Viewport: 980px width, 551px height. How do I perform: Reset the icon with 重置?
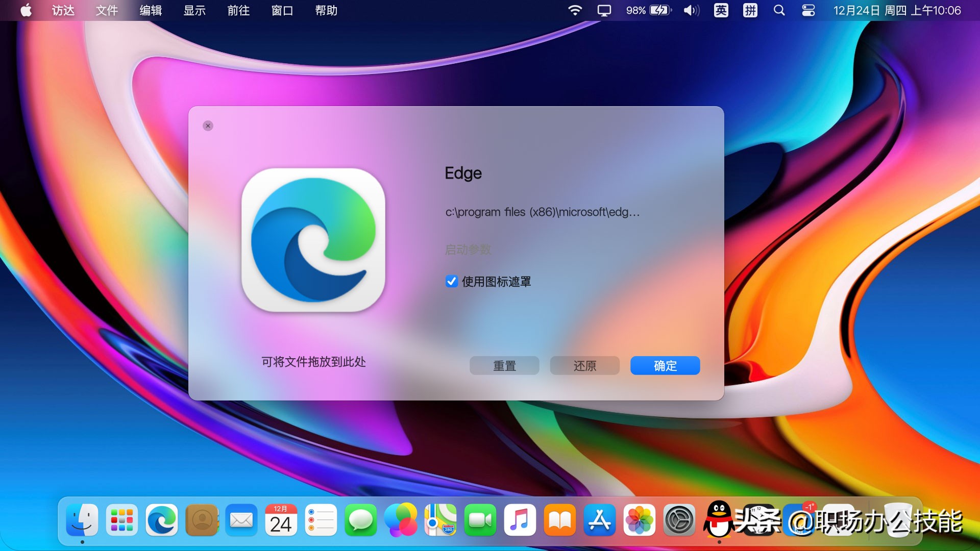[504, 365]
